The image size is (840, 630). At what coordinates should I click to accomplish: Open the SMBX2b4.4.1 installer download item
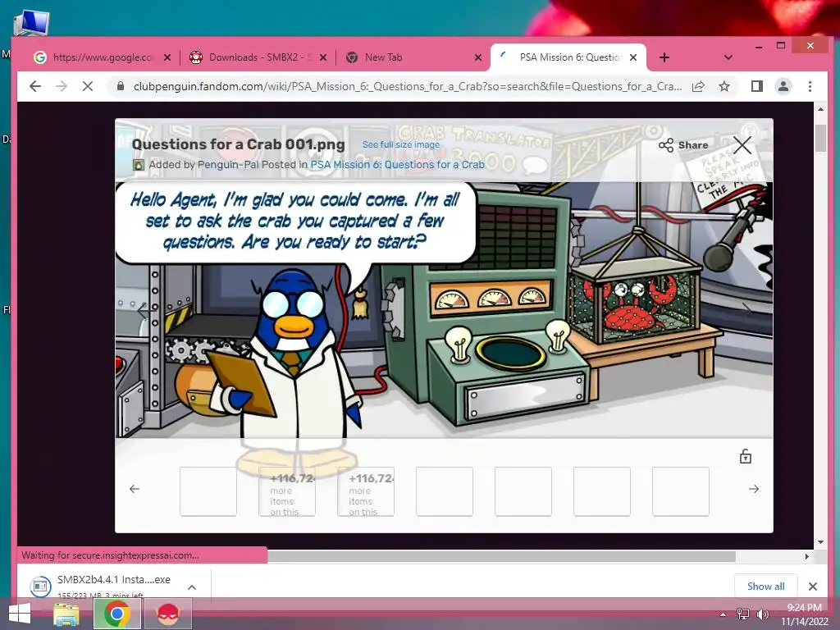(x=102, y=587)
